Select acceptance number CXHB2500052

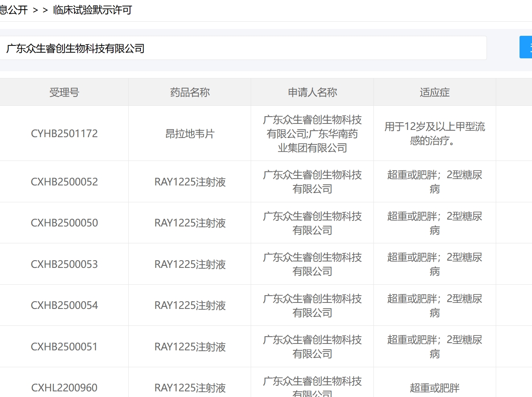pos(64,182)
